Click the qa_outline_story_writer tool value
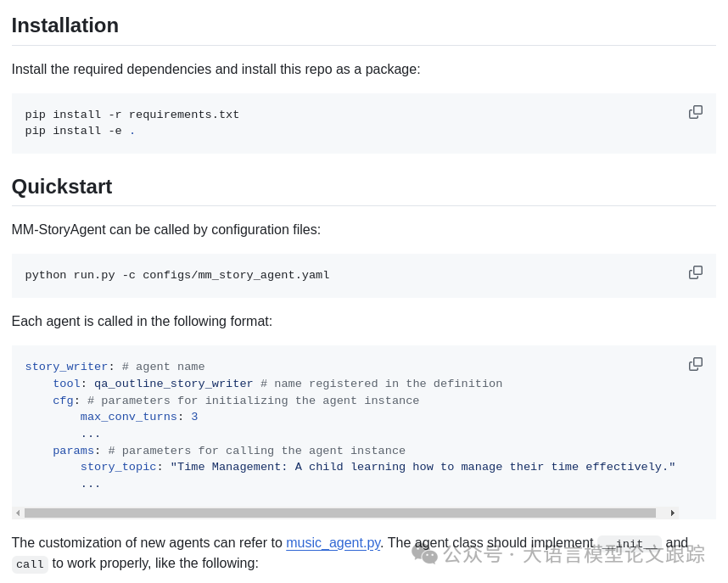This screenshot has height=583, width=728. pos(173,384)
